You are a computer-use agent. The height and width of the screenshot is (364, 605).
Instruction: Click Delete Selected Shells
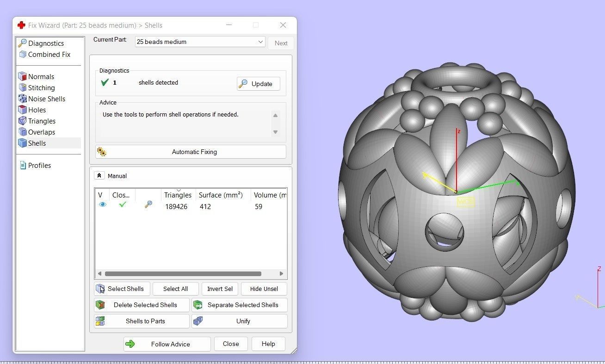click(142, 305)
